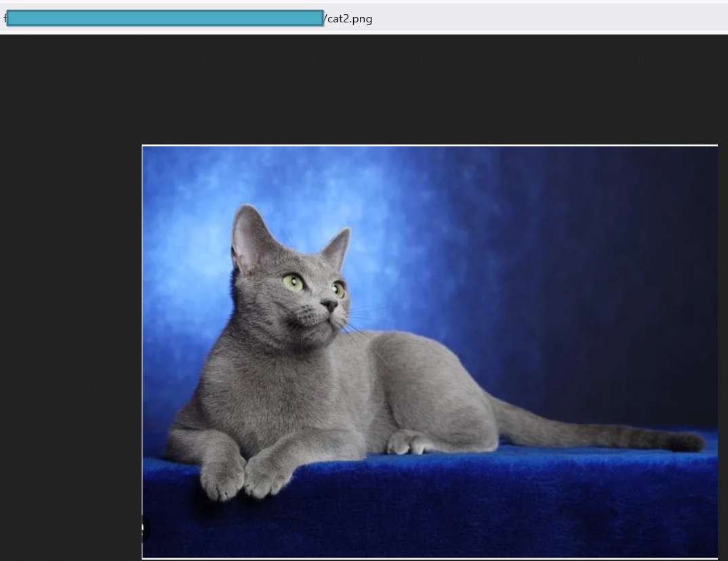Click the address bar ending in cat2.png
The width and height of the screenshot is (728, 561).
click(x=364, y=18)
